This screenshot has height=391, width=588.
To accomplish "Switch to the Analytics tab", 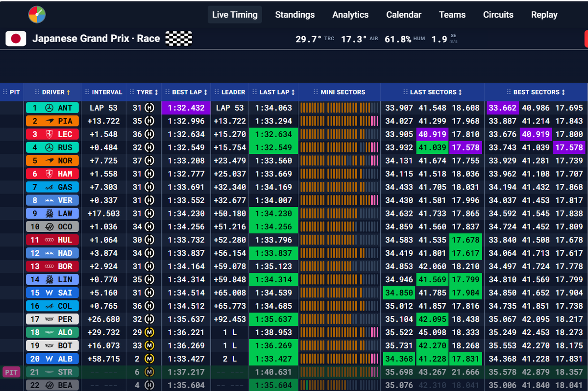I will 350,15.
